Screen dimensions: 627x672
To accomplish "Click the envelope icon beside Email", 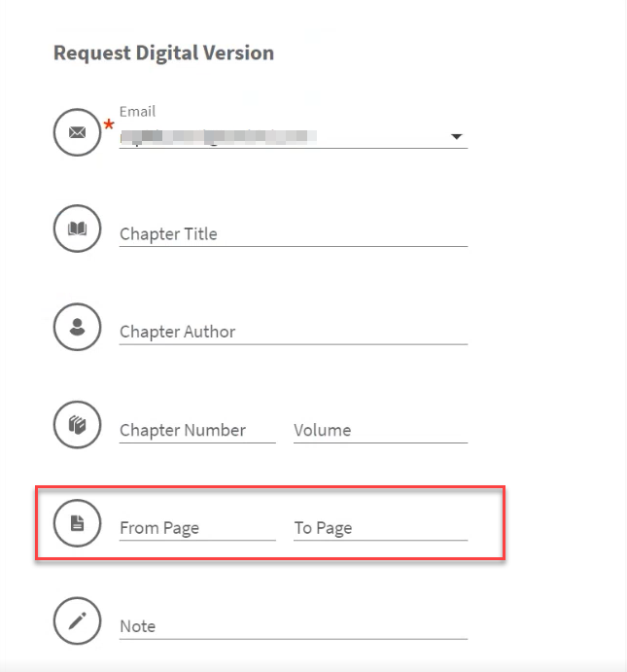I will (78, 132).
